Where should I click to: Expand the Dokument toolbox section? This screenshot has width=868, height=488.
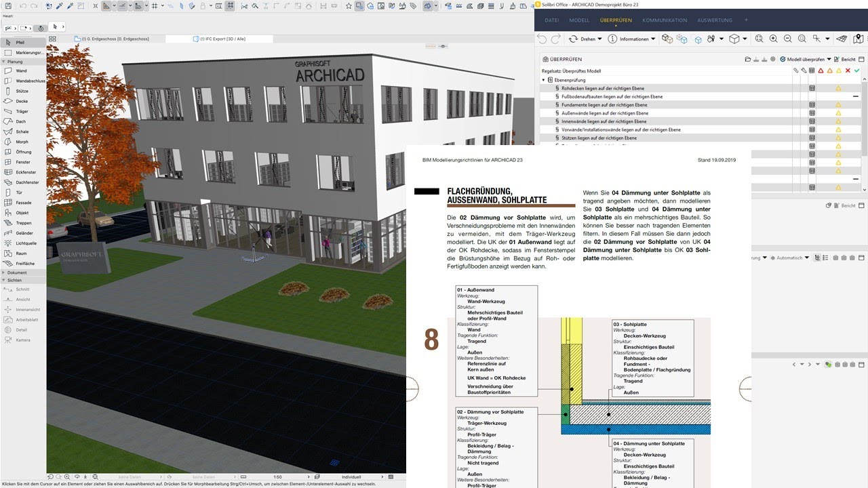pyautogui.click(x=23, y=272)
